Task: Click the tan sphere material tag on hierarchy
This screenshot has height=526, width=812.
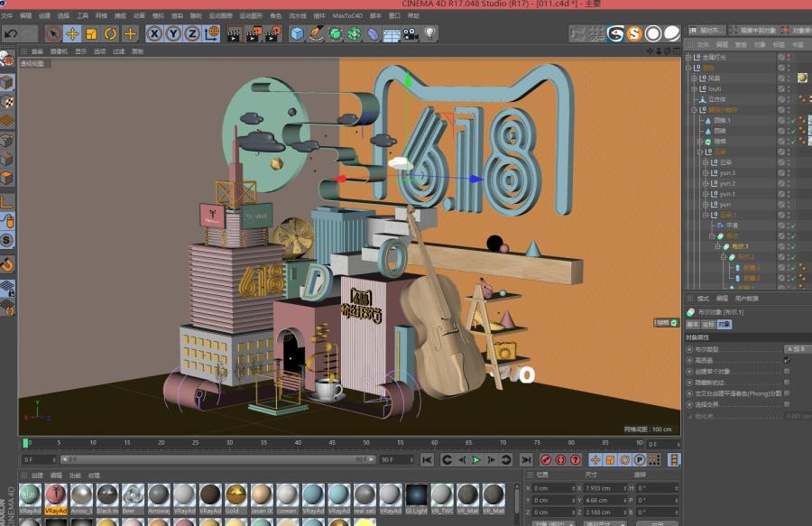Action: (802, 78)
